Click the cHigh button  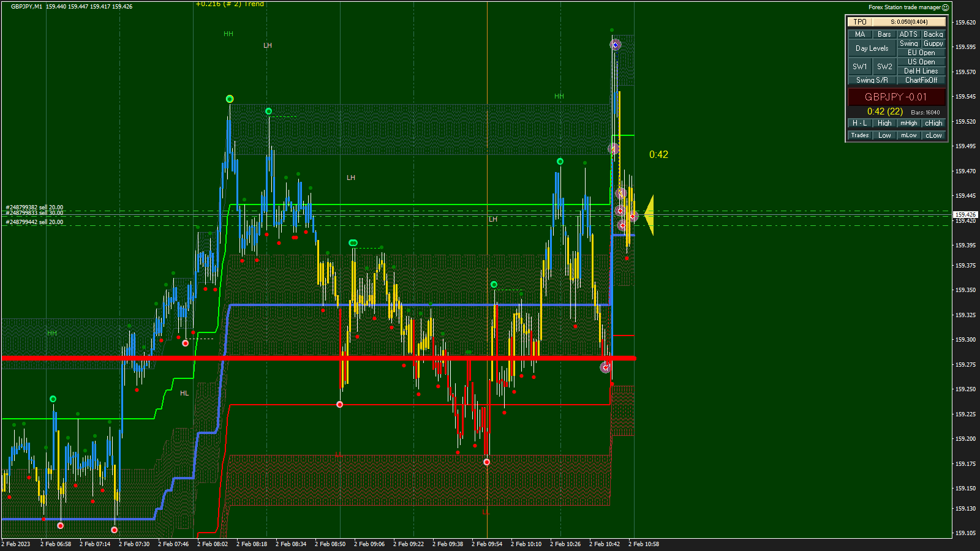pos(933,123)
